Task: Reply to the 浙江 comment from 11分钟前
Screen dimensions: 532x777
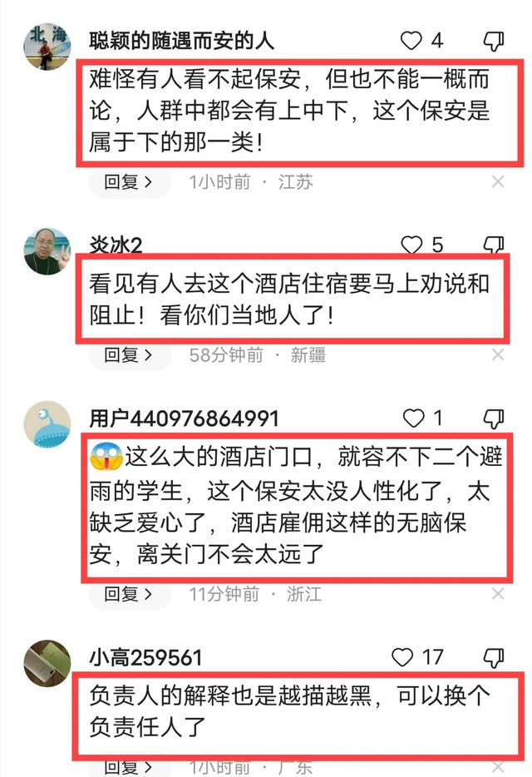Action: (x=129, y=594)
